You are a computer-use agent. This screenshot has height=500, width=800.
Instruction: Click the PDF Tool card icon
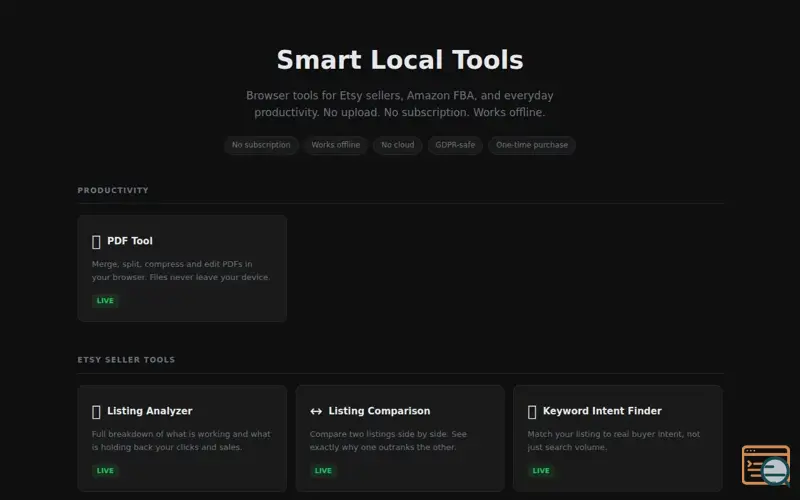tap(96, 241)
